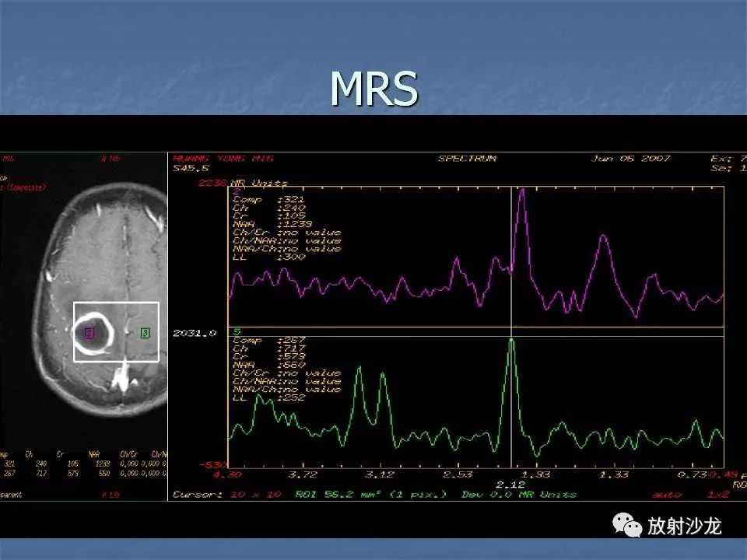Viewport: 747px width, 560px height.
Task: Click 'Comp :321' in the magenta spectrum legend
Action: point(268,199)
